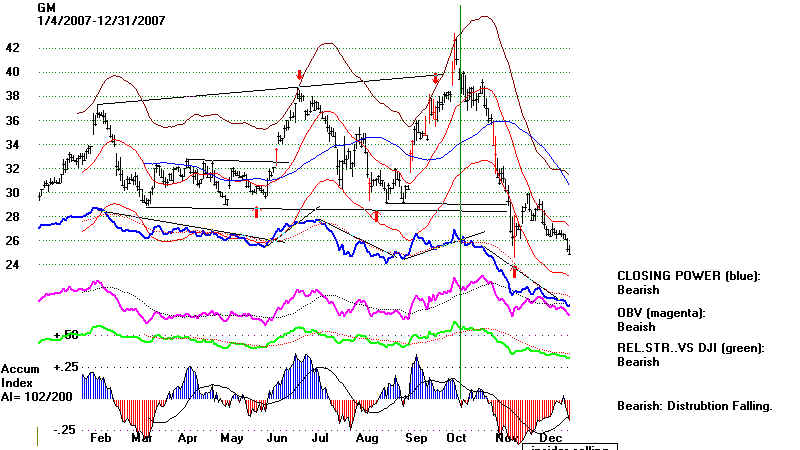800x450 pixels.
Task: Click the misspelled Beaish under OBV
Action: pyautogui.click(x=636, y=327)
